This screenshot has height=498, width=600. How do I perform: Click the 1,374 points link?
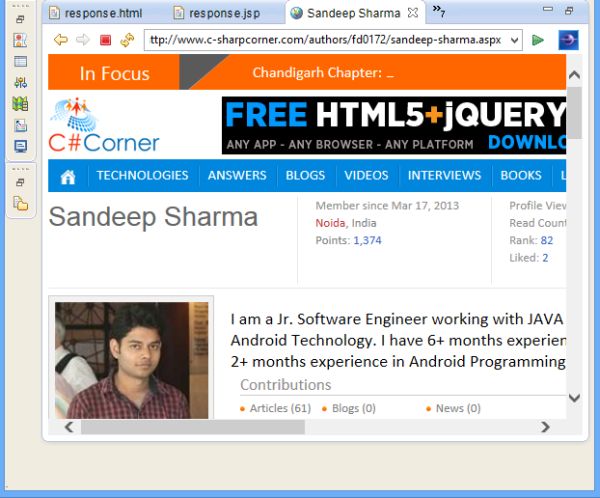click(x=367, y=240)
